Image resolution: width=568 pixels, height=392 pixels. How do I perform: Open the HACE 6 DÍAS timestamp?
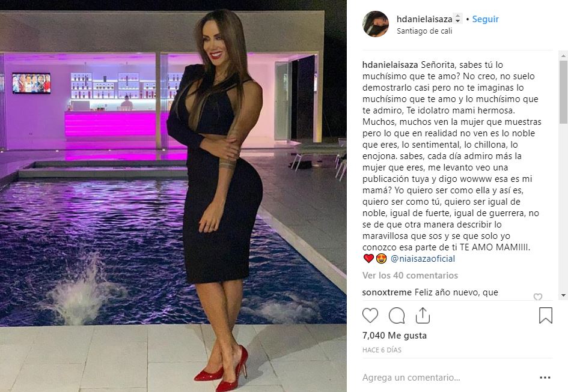point(382,350)
